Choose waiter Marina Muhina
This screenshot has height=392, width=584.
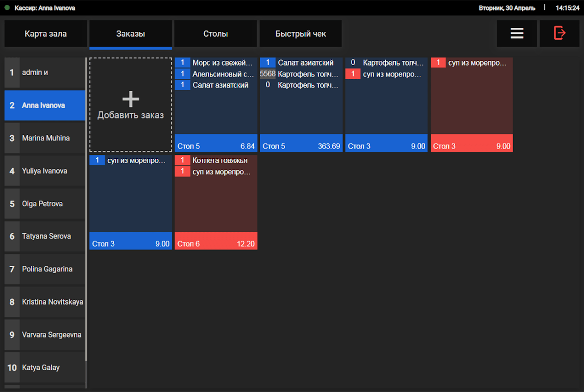point(45,138)
